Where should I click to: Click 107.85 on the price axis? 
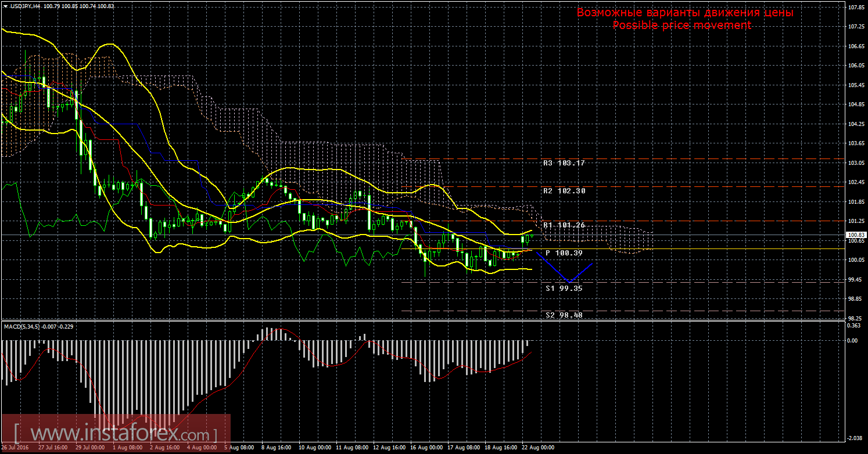[856, 8]
